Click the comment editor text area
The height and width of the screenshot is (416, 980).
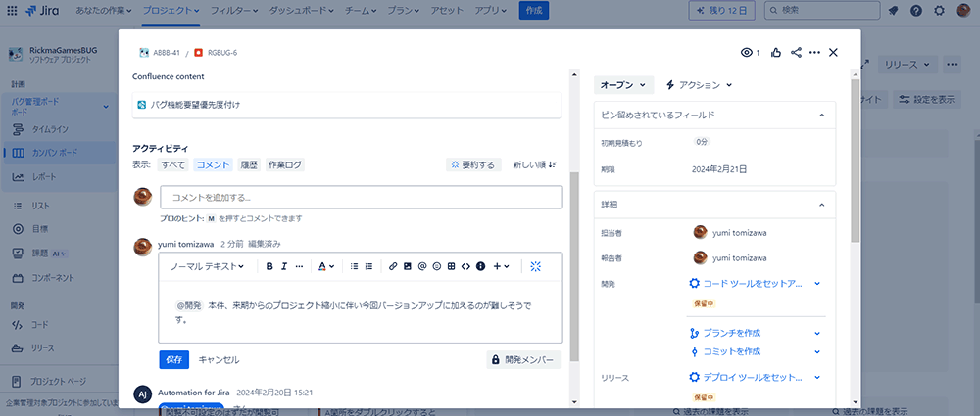(360, 311)
